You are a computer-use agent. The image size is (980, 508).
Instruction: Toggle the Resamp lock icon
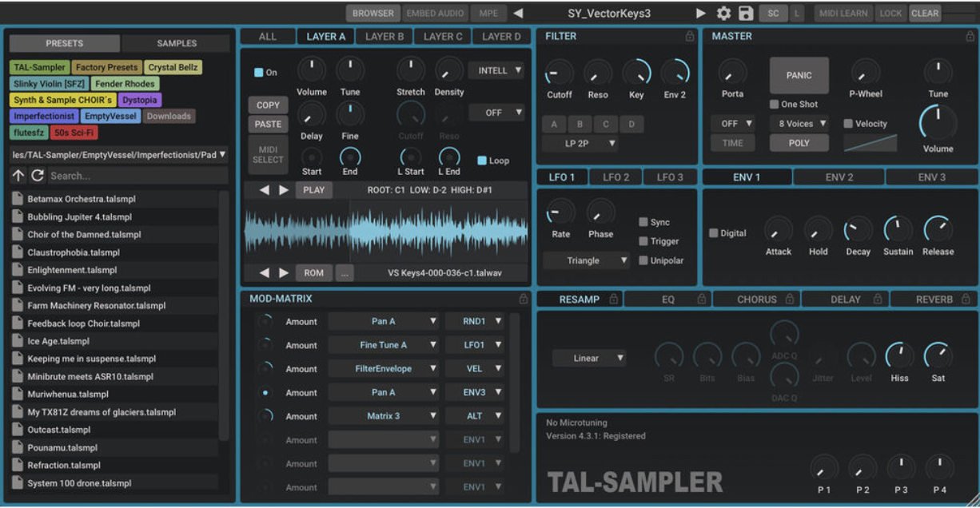tap(614, 300)
